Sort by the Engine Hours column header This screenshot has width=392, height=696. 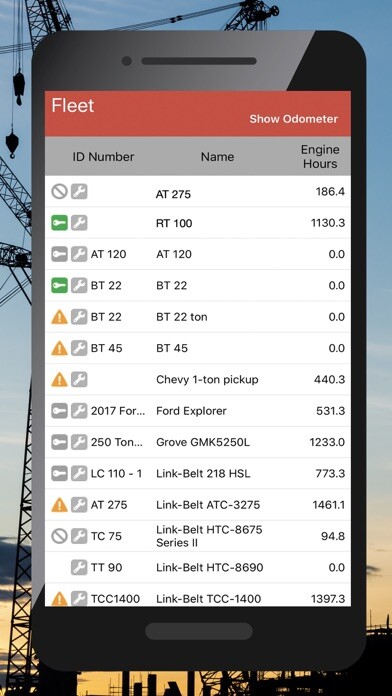[x=320, y=157]
